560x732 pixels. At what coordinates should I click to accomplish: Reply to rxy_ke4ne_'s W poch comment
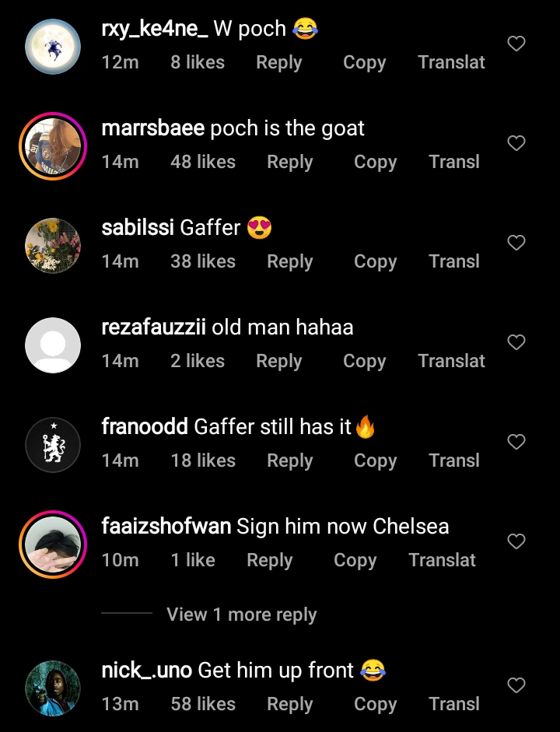click(279, 62)
